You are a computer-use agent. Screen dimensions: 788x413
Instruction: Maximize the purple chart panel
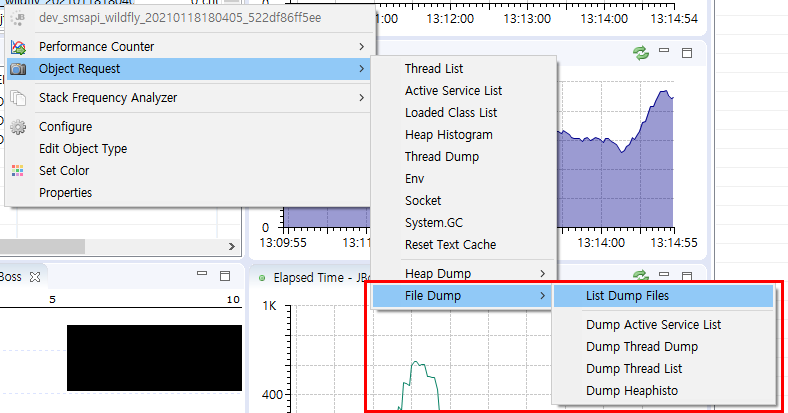pyautogui.click(x=687, y=53)
